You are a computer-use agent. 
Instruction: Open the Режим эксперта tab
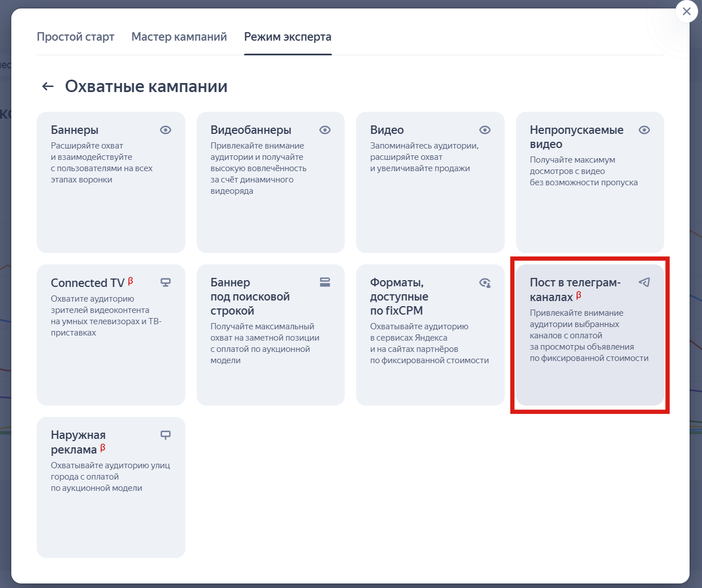pyautogui.click(x=288, y=36)
